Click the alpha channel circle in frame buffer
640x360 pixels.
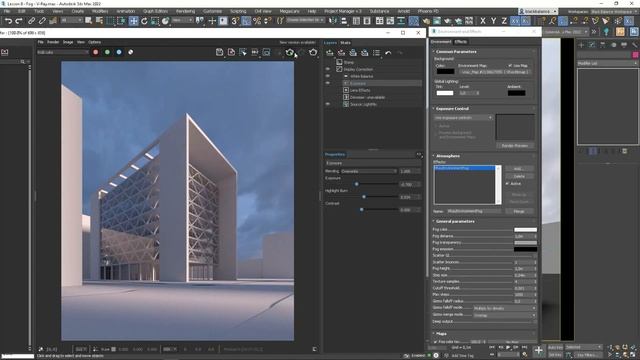pos(131,52)
